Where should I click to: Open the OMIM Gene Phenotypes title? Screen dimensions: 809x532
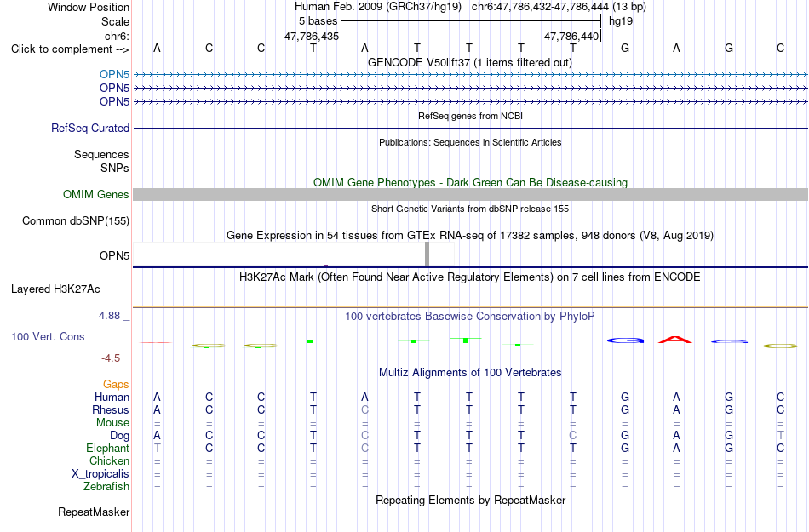[x=471, y=182]
